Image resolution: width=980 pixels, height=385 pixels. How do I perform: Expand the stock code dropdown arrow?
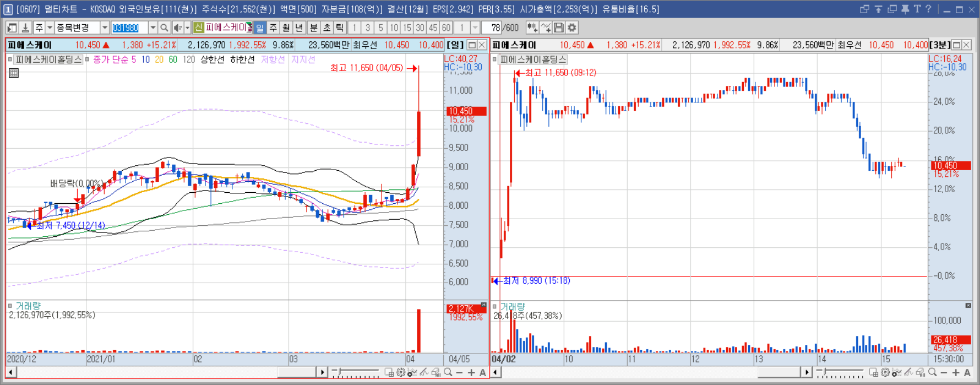(153, 28)
